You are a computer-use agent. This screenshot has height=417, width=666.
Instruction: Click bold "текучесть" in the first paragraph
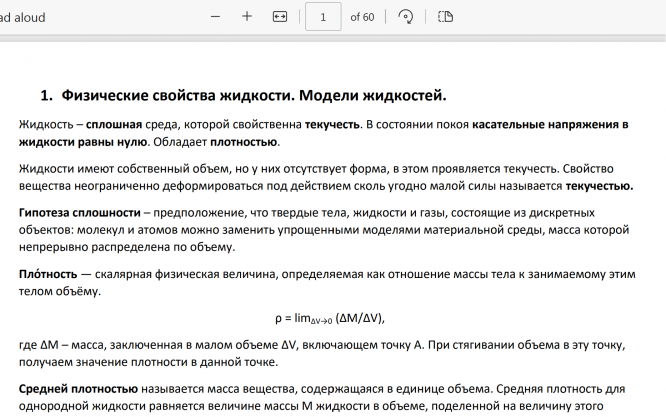pyautogui.click(x=332, y=124)
